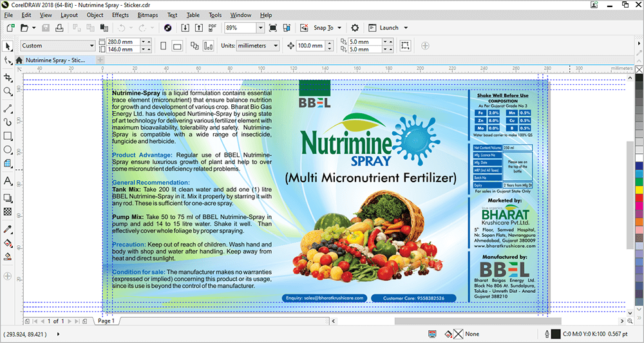Select the Page 1 tab

(x=106, y=321)
